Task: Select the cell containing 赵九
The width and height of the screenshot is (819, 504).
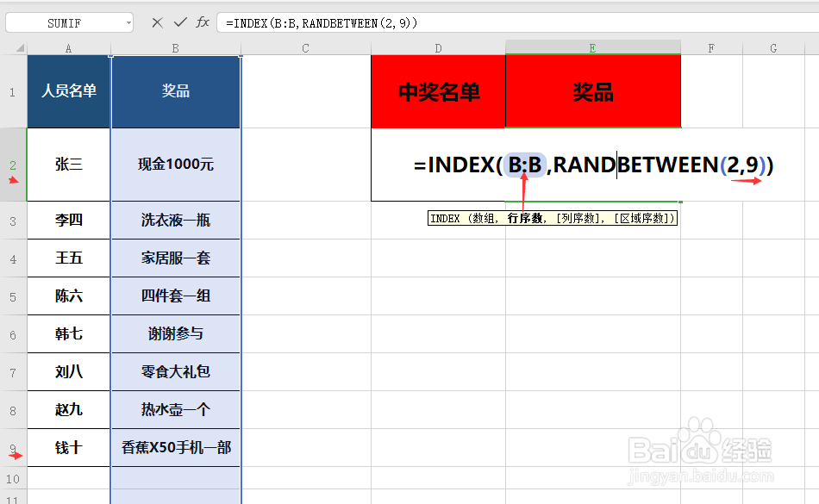Action: [x=69, y=410]
